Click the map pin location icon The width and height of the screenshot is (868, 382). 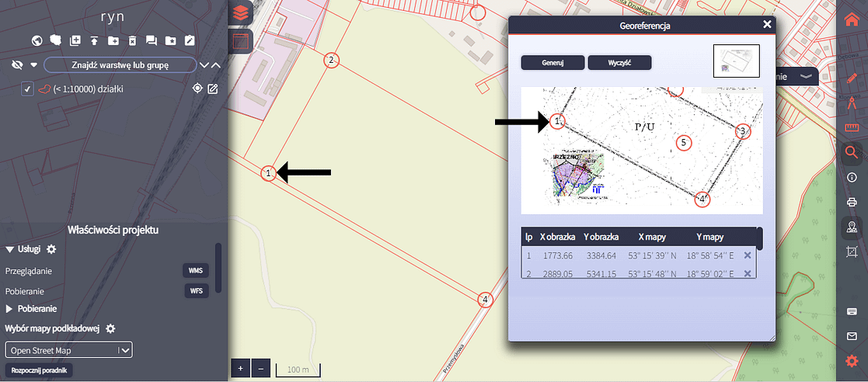click(x=852, y=227)
